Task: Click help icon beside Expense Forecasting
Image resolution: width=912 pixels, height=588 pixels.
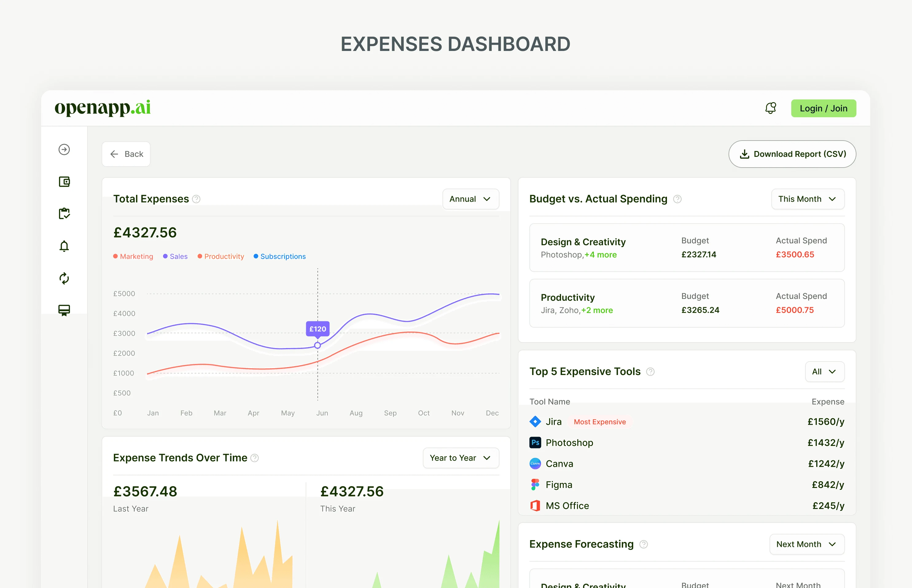Action: point(644,544)
